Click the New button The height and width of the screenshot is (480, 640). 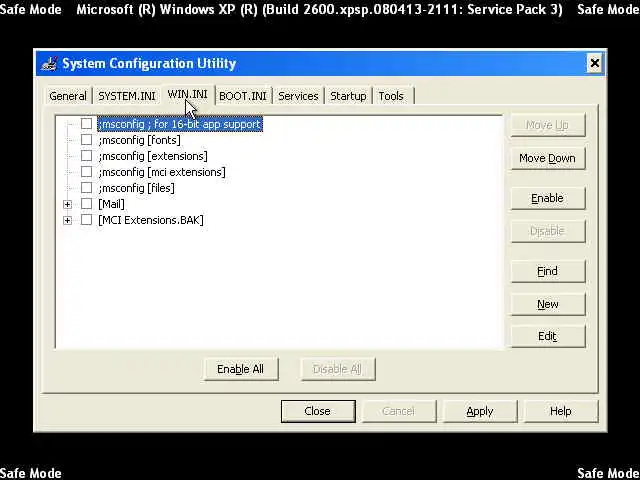pyautogui.click(x=548, y=304)
